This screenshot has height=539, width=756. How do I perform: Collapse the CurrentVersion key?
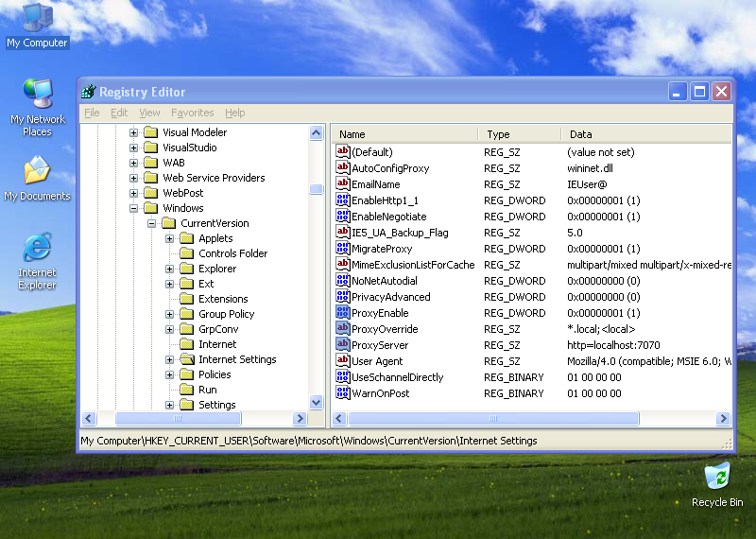151,223
